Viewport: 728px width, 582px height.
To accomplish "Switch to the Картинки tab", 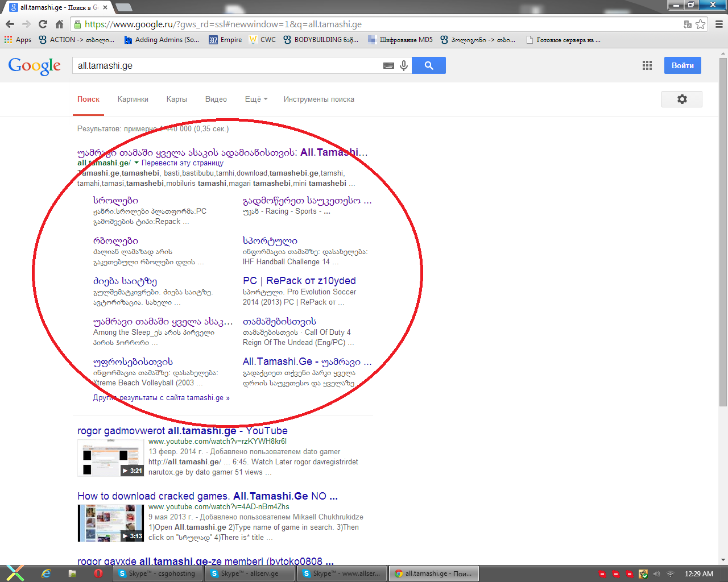I will (133, 99).
